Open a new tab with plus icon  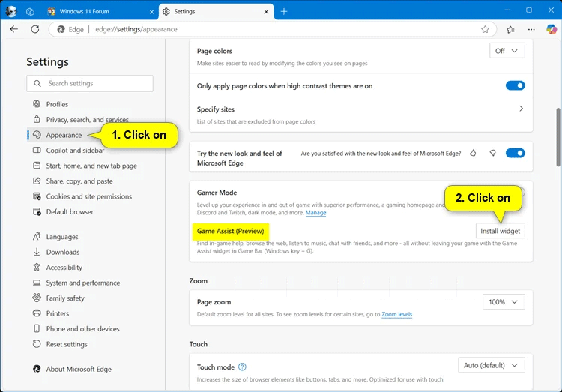pos(284,11)
